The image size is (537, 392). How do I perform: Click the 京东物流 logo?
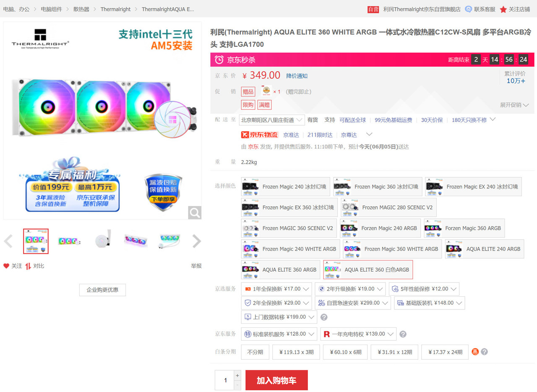[x=260, y=135]
